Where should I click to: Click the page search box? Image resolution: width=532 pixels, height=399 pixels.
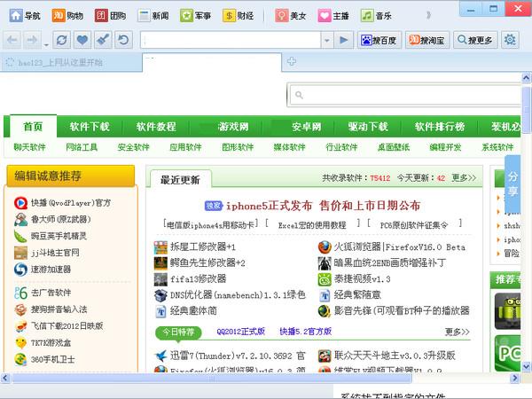pos(405,95)
